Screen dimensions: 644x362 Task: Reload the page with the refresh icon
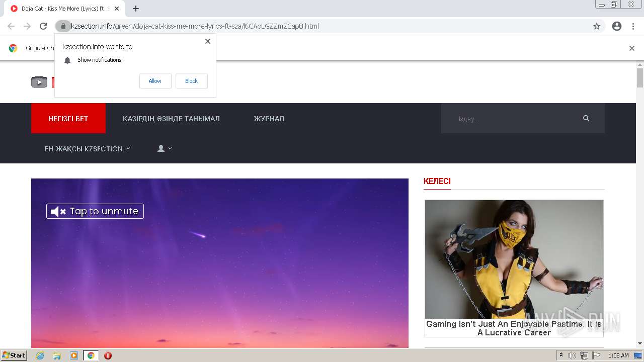coord(43,26)
